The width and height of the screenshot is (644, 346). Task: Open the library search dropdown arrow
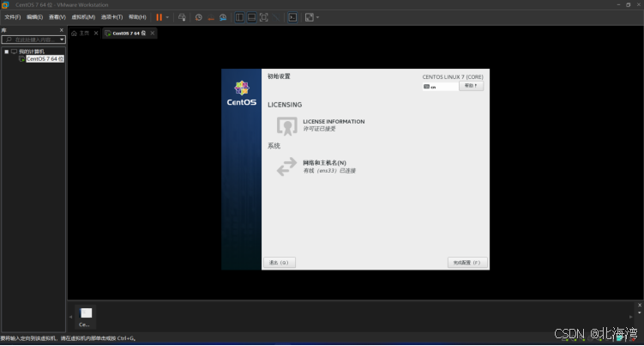point(62,39)
